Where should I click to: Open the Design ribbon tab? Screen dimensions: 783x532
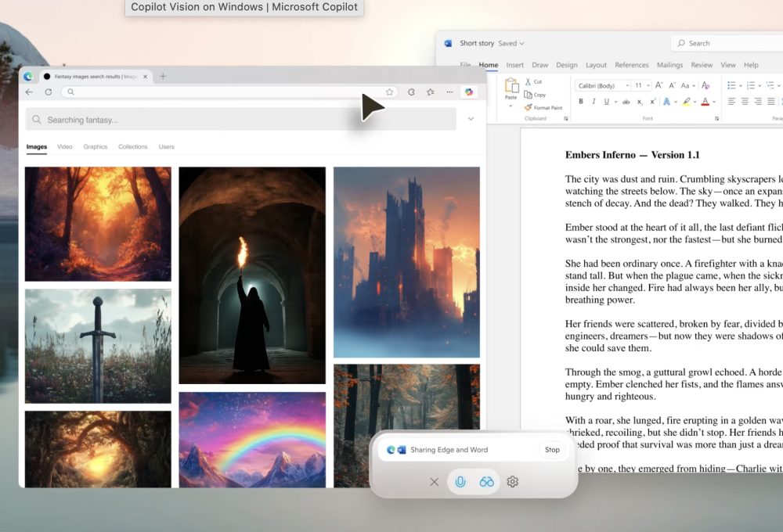point(567,65)
